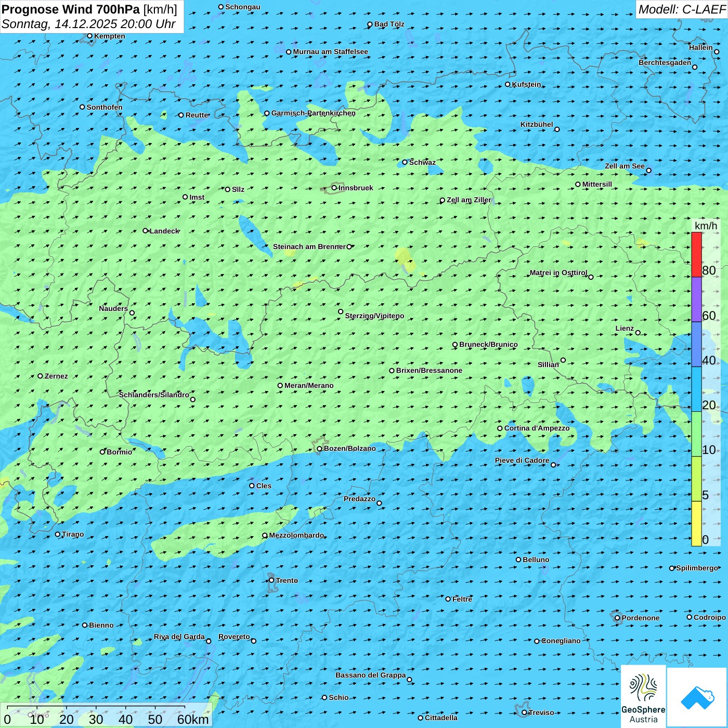
Task: Click the red 80 km/h legend color
Action: coord(696,254)
